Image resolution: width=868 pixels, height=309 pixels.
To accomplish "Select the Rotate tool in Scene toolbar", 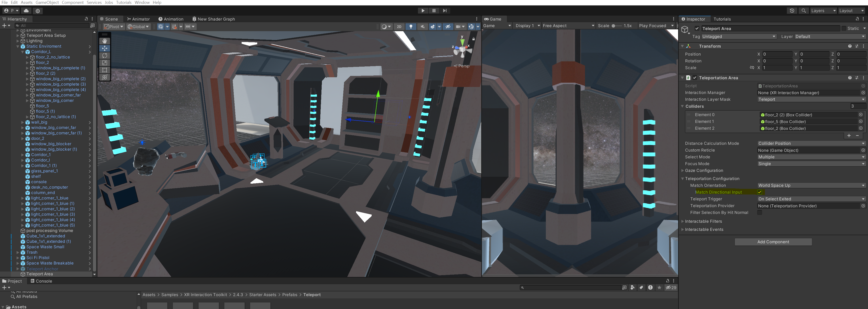I will (104, 56).
